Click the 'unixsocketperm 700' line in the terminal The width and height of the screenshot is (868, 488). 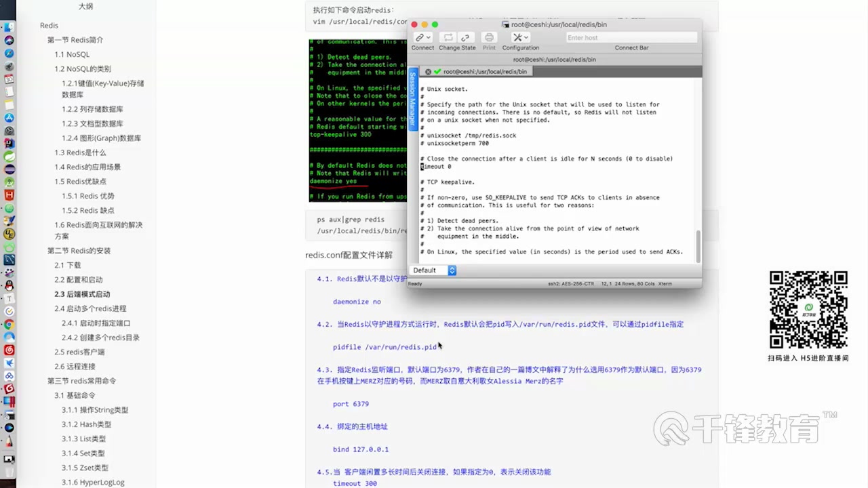(x=454, y=144)
